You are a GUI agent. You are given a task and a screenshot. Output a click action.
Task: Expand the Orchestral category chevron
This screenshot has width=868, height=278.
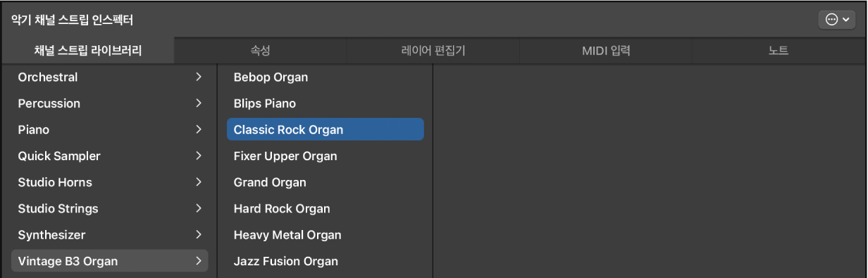pos(199,77)
